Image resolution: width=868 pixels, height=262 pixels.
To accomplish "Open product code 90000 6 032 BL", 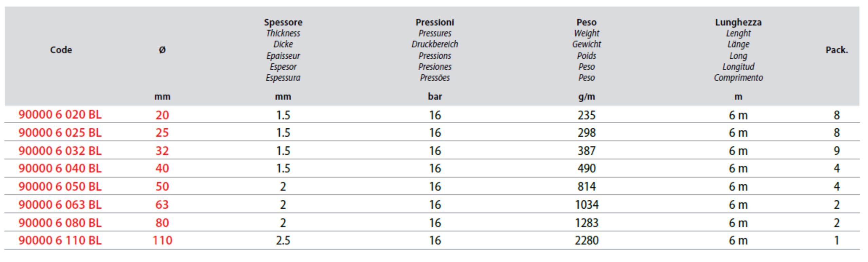I will click(60, 151).
